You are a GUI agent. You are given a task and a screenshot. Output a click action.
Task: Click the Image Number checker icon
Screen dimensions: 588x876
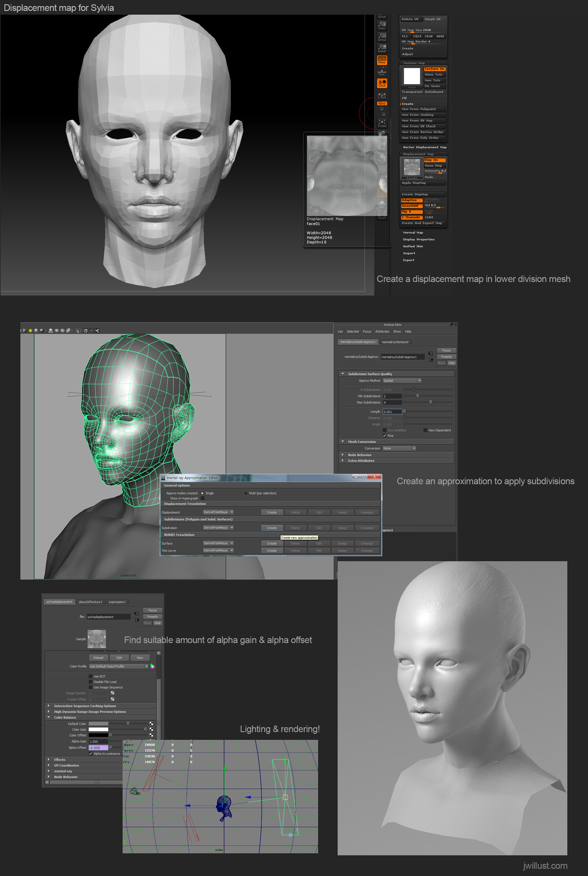112,693
